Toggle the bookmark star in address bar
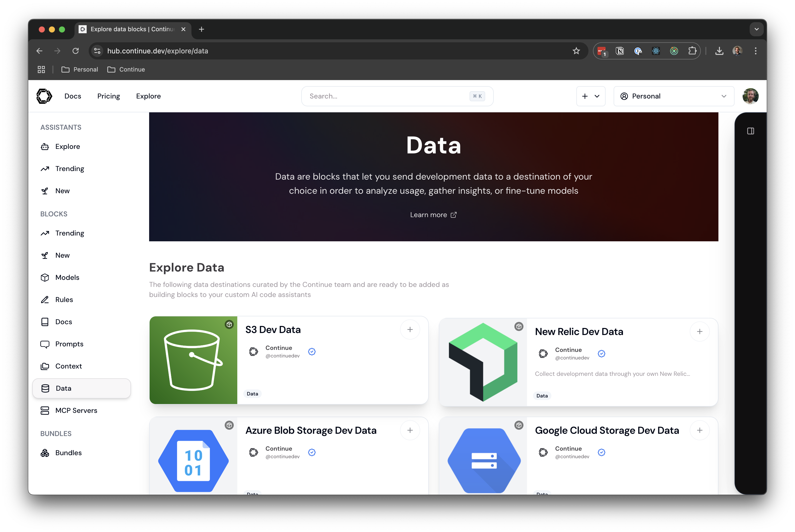The height and width of the screenshot is (532, 795). [576, 51]
